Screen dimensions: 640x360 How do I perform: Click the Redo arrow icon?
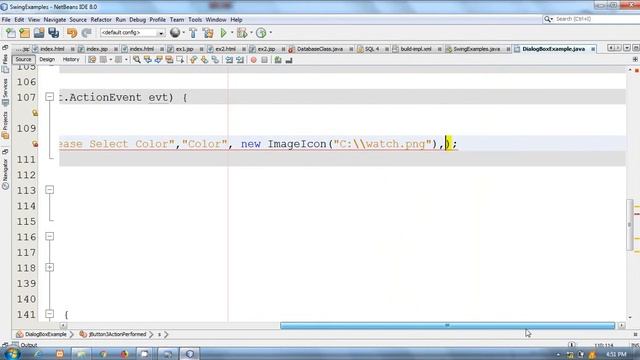(87, 33)
